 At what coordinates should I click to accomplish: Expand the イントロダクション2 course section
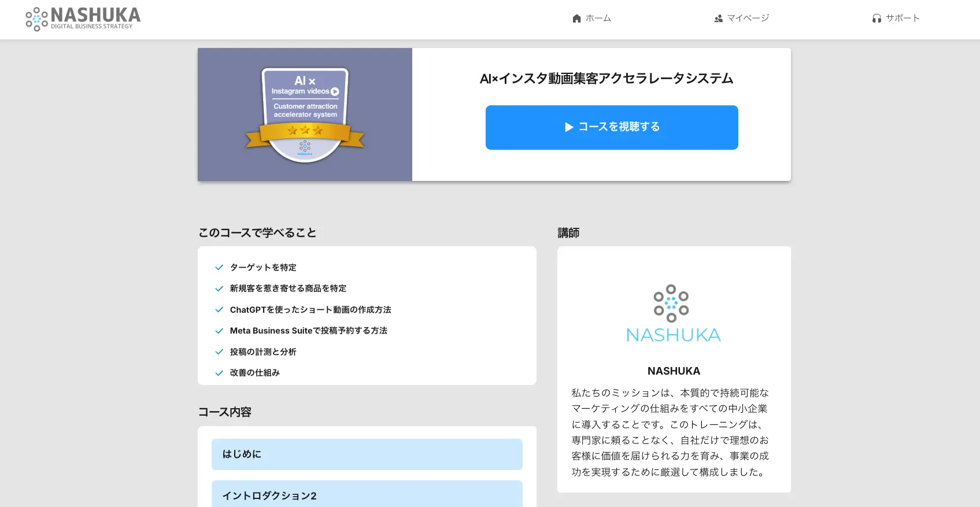click(367, 494)
